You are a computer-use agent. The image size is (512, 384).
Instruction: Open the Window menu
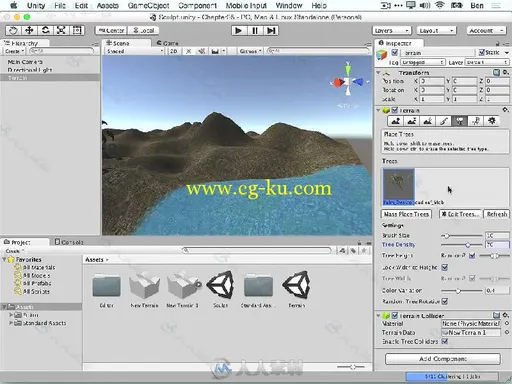(x=289, y=6)
